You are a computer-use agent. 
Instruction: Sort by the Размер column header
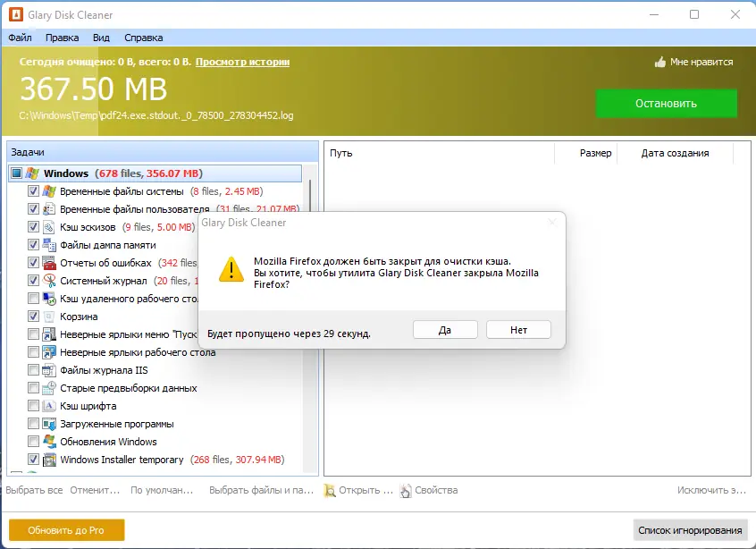(586, 153)
